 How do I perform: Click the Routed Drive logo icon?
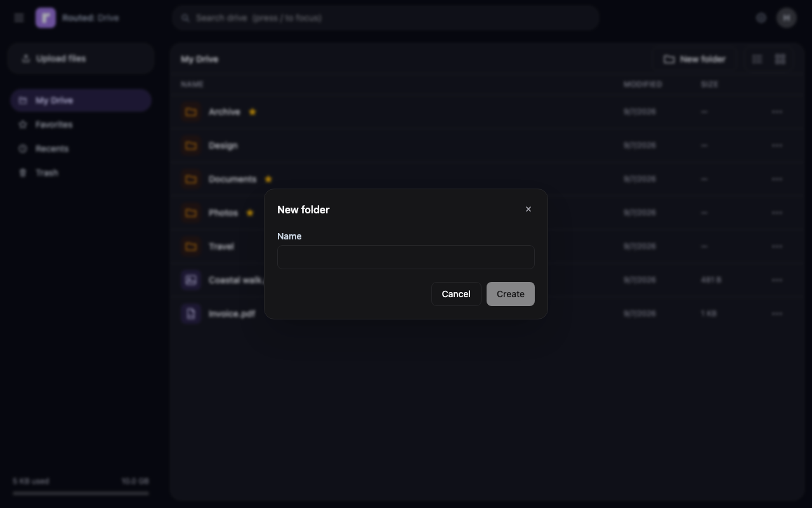tap(46, 18)
